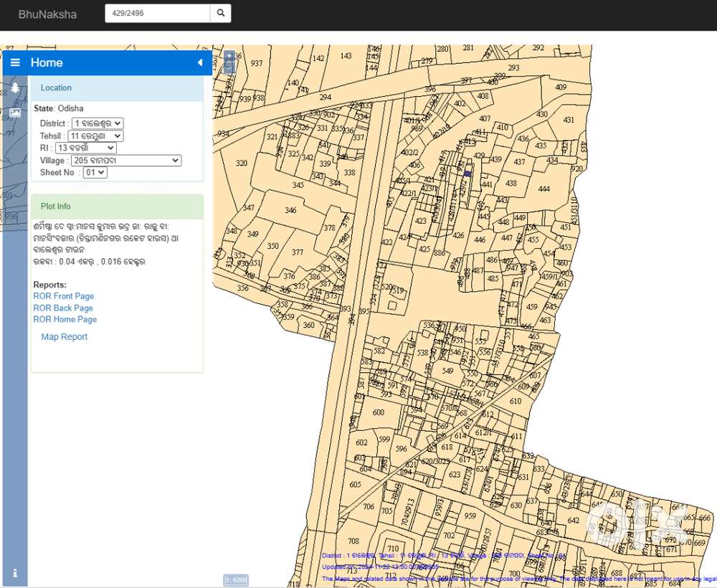Select the highlighted blue plot on map
The image size is (717, 588).
click(467, 174)
